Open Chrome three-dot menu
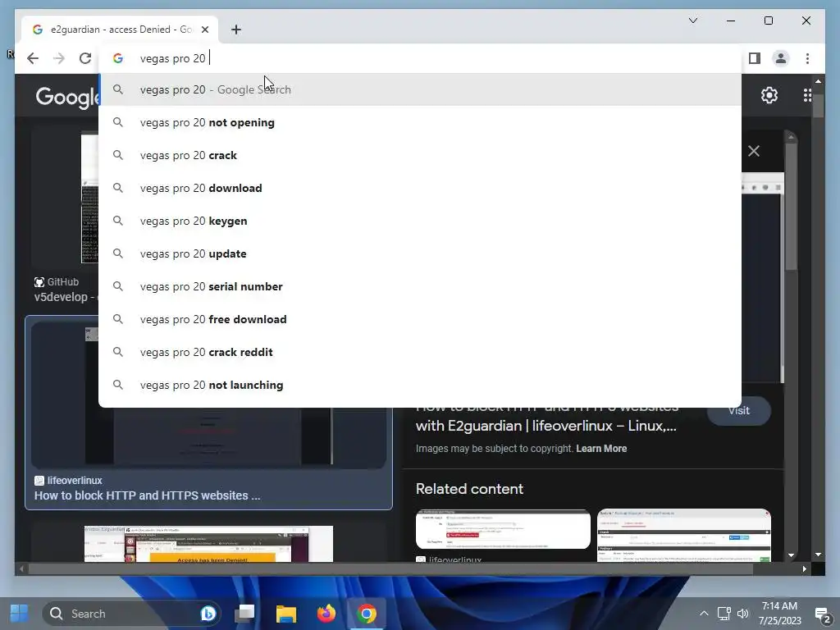This screenshot has height=630, width=840. tap(807, 58)
